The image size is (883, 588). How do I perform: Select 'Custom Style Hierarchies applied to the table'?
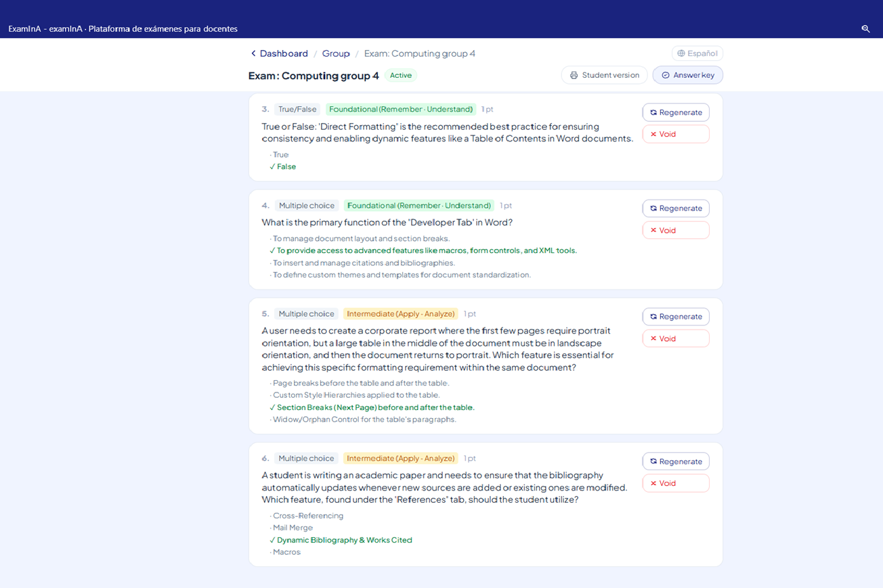pyautogui.click(x=355, y=395)
